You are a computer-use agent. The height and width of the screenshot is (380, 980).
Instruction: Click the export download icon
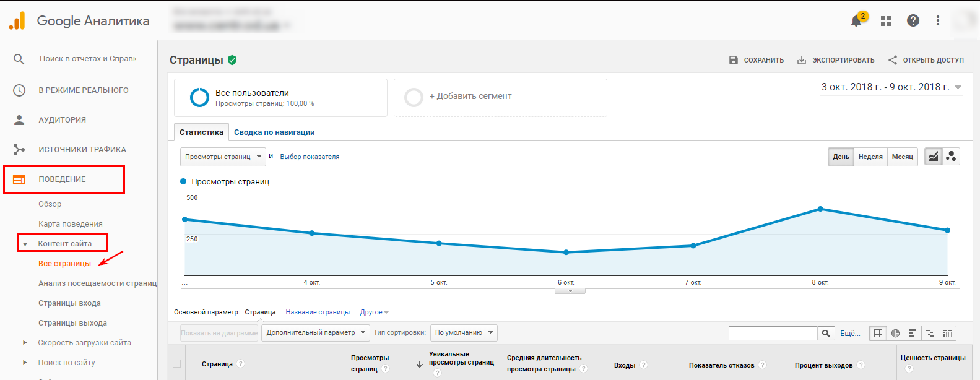(x=802, y=60)
